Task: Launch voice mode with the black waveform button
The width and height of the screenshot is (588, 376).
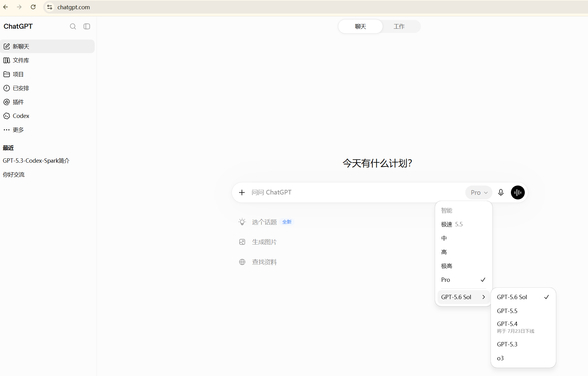Action: point(518,192)
